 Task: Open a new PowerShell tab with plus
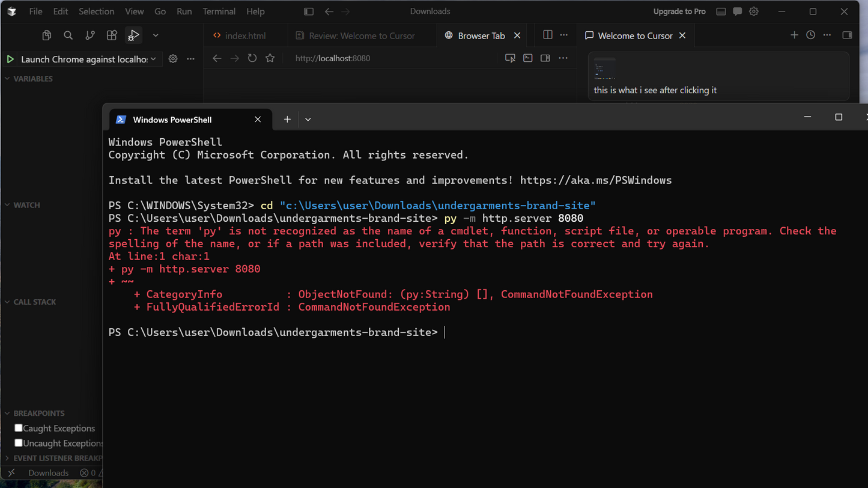coord(287,120)
